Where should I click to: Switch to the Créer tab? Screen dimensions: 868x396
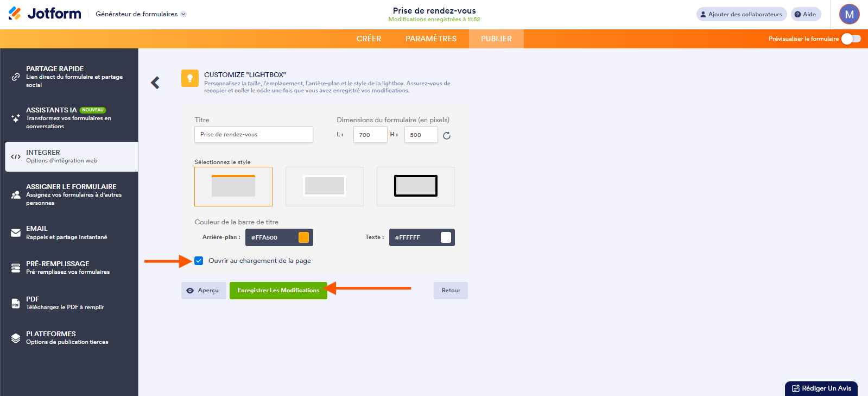[369, 39]
